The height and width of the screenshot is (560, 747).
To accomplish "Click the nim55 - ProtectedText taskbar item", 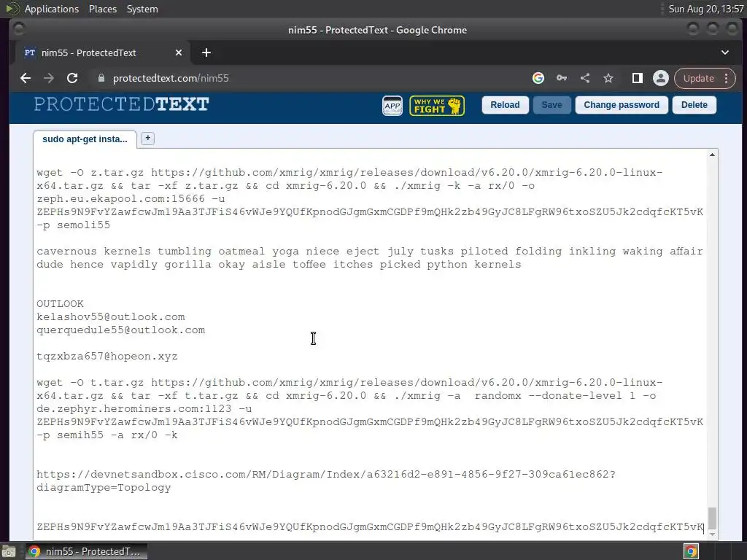I will coord(86,551).
